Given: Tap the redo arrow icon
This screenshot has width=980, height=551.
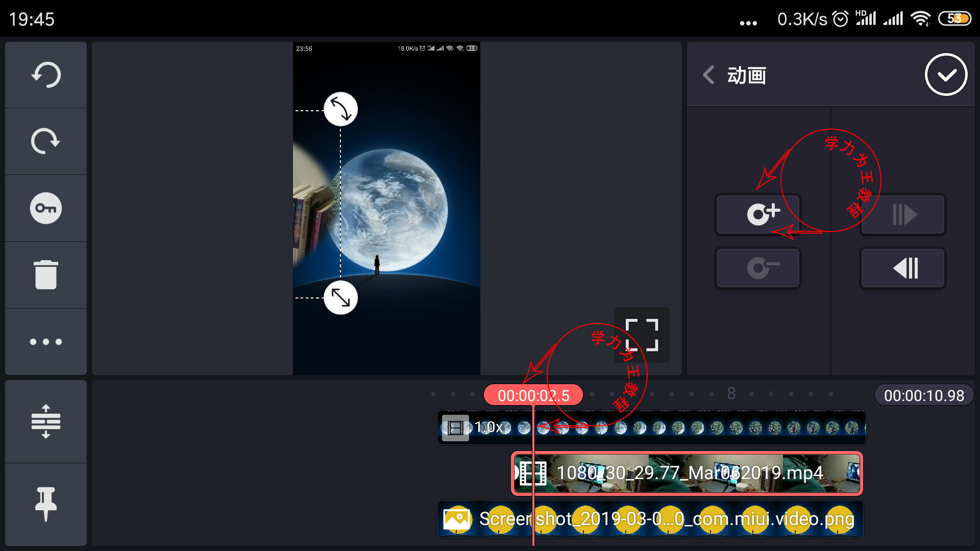Looking at the screenshot, I should coord(46,141).
